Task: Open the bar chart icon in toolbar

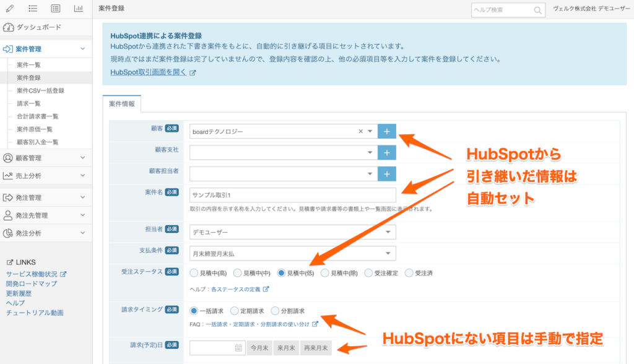Action: pos(79,8)
